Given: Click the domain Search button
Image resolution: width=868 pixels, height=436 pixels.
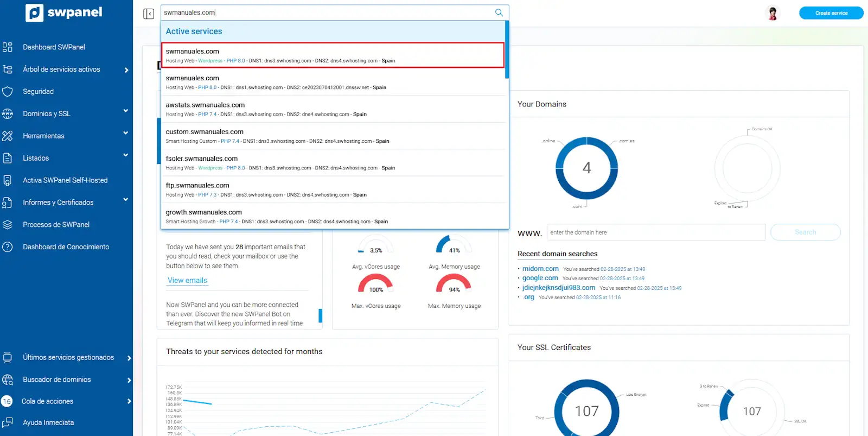Looking at the screenshot, I should click(805, 232).
